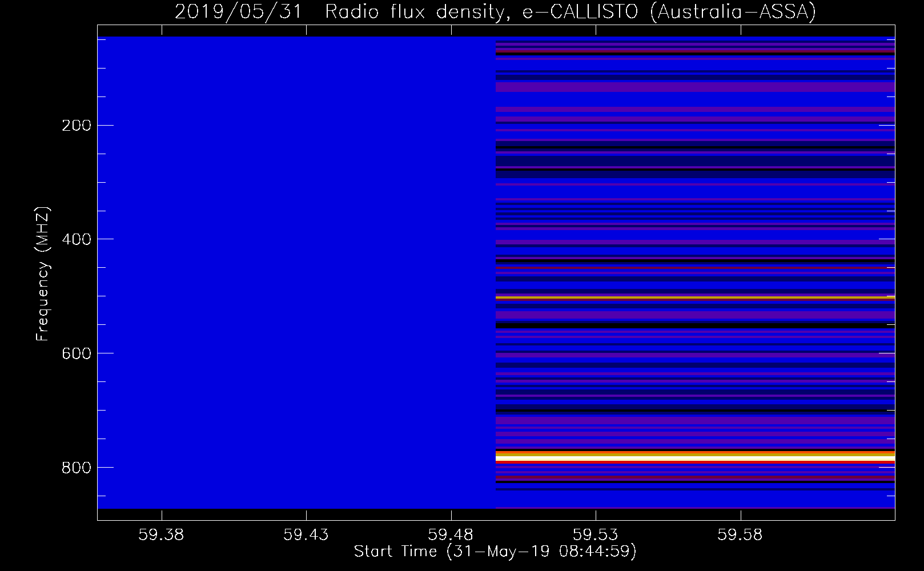Viewport: 924px width, 571px height.
Task: Click the orange-yellow band near 500 MHz
Action: [695, 297]
